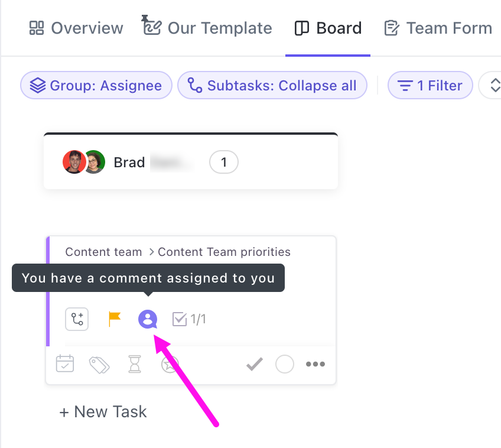Click the add subtask icon on the card
This screenshot has width=501, height=448.
coord(77,320)
